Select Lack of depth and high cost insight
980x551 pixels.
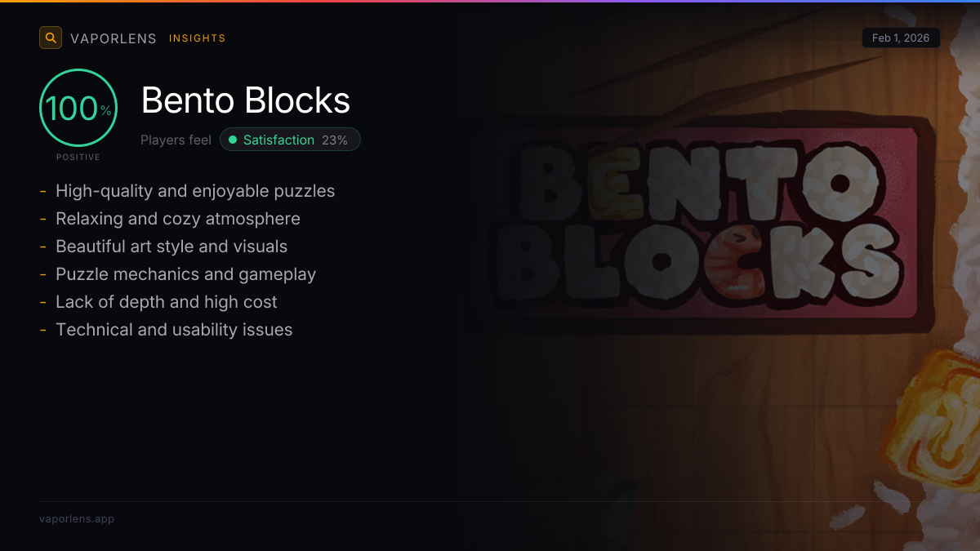(x=167, y=302)
